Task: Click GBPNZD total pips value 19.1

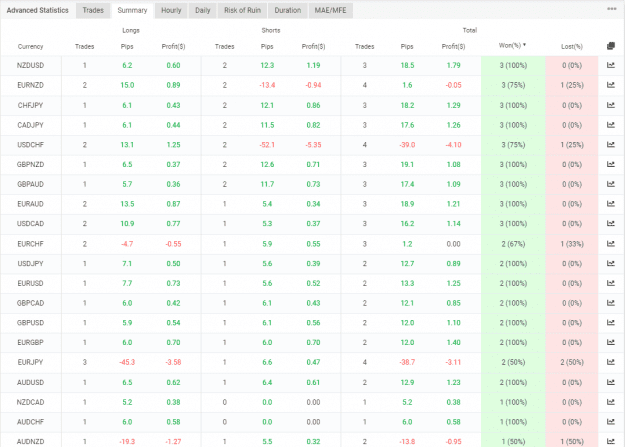Action: click(x=407, y=164)
